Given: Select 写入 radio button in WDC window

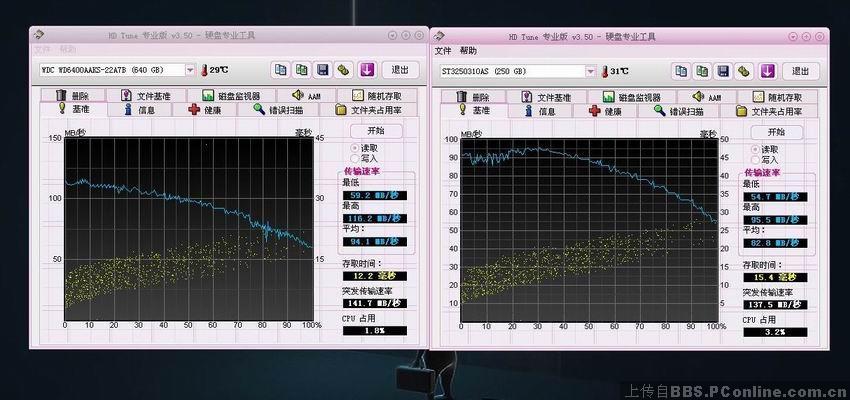Looking at the screenshot, I should pos(355,158).
